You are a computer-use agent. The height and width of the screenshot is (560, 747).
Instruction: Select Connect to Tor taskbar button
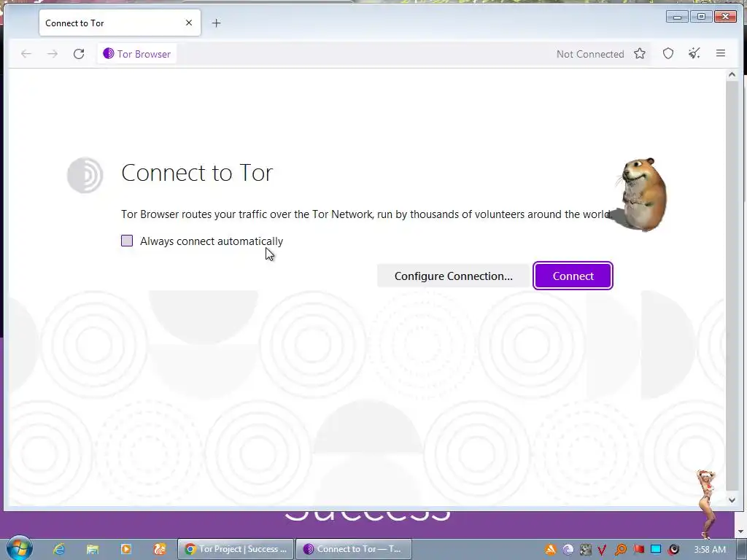(354, 549)
